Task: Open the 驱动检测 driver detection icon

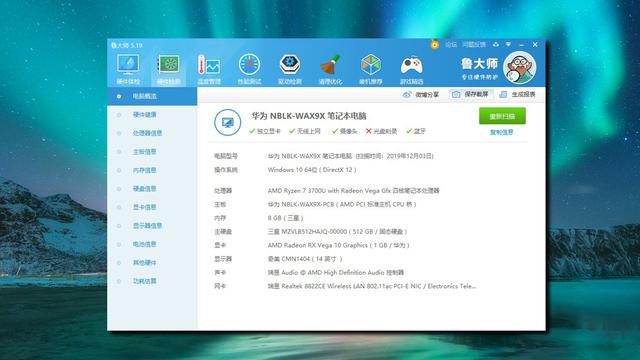Action: point(290,69)
